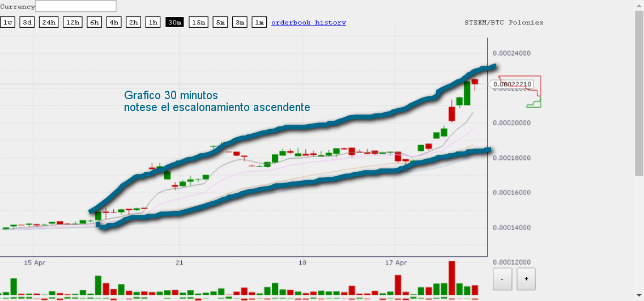Click the scrollbar down arrow
644x301 pixels.
639,295
